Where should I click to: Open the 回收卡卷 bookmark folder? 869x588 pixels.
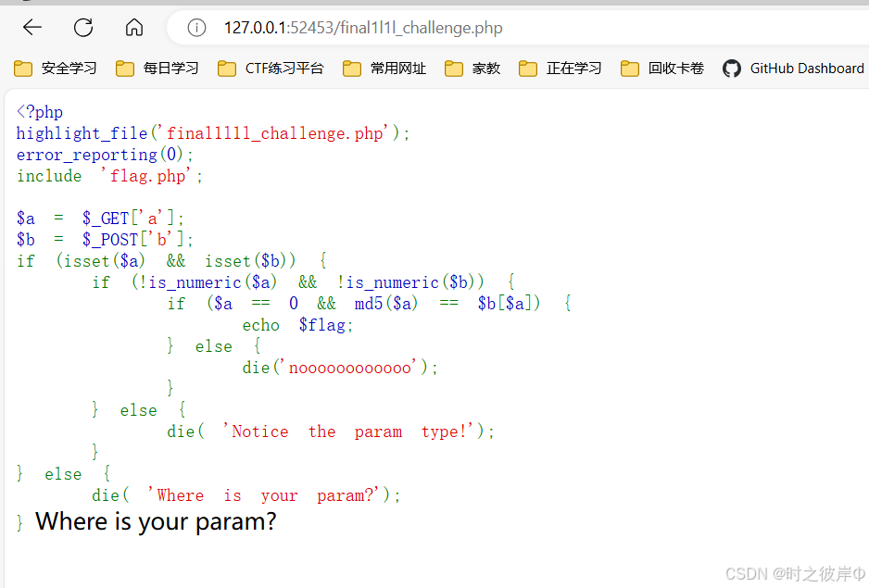[x=661, y=69]
